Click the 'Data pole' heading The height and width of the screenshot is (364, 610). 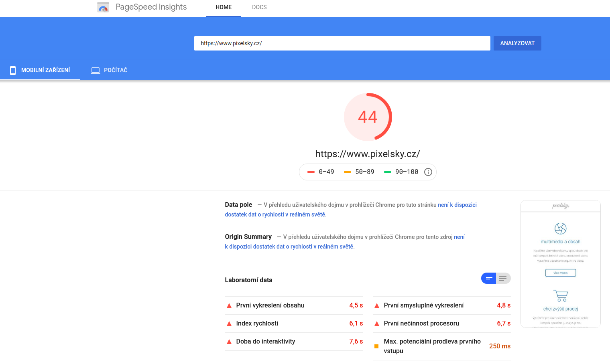pos(238,205)
